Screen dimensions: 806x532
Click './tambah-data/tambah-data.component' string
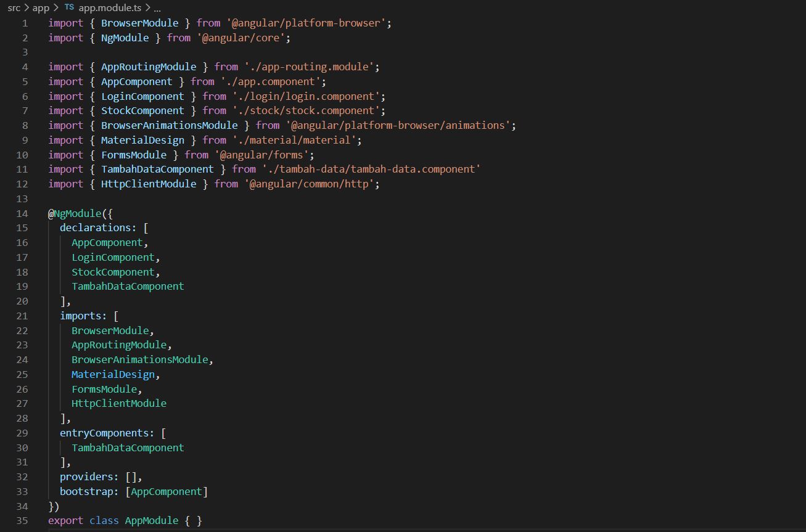[371, 169]
